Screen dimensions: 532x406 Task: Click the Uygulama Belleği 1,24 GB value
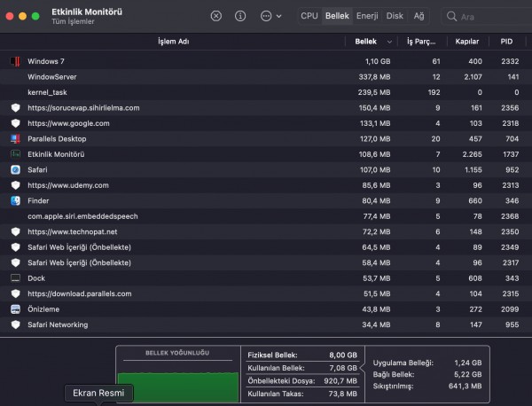point(468,363)
